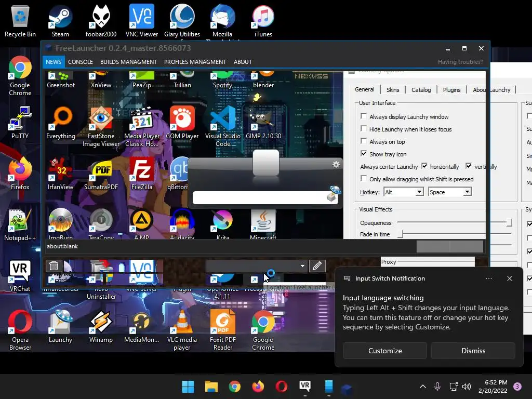Open PuTTY desktop shortcut

[20, 123]
